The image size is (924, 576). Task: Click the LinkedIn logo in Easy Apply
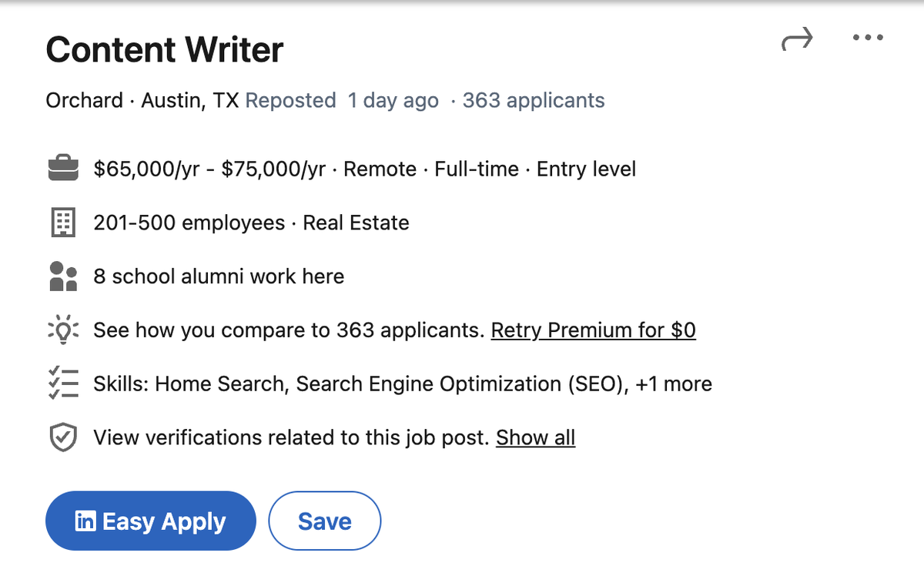[85, 521]
